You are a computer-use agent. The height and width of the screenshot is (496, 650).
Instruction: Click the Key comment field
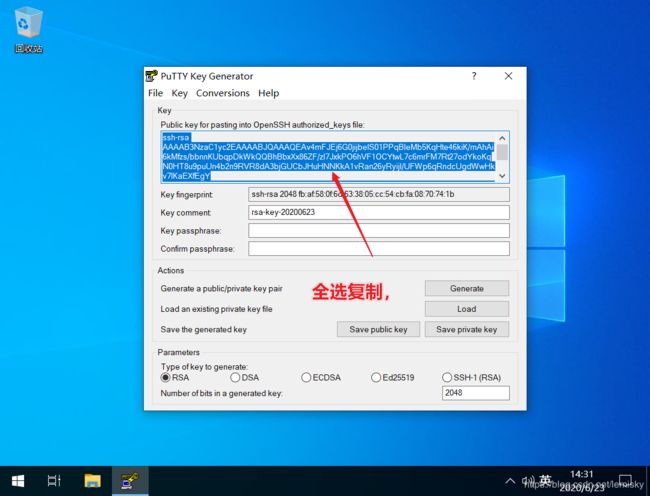point(379,213)
